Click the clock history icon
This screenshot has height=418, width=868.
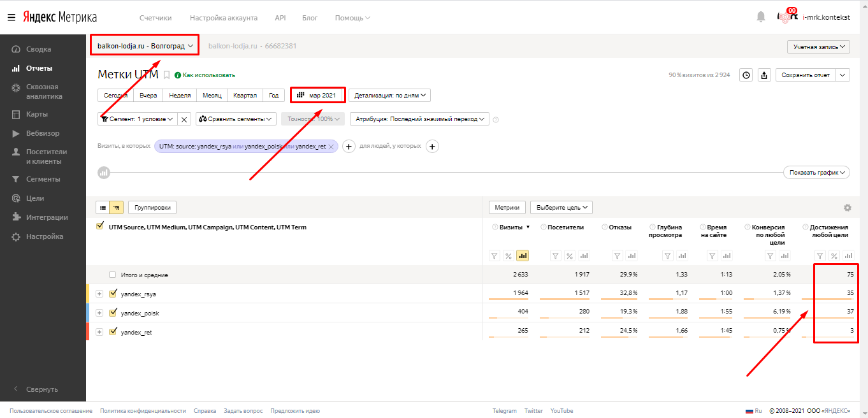pos(746,75)
